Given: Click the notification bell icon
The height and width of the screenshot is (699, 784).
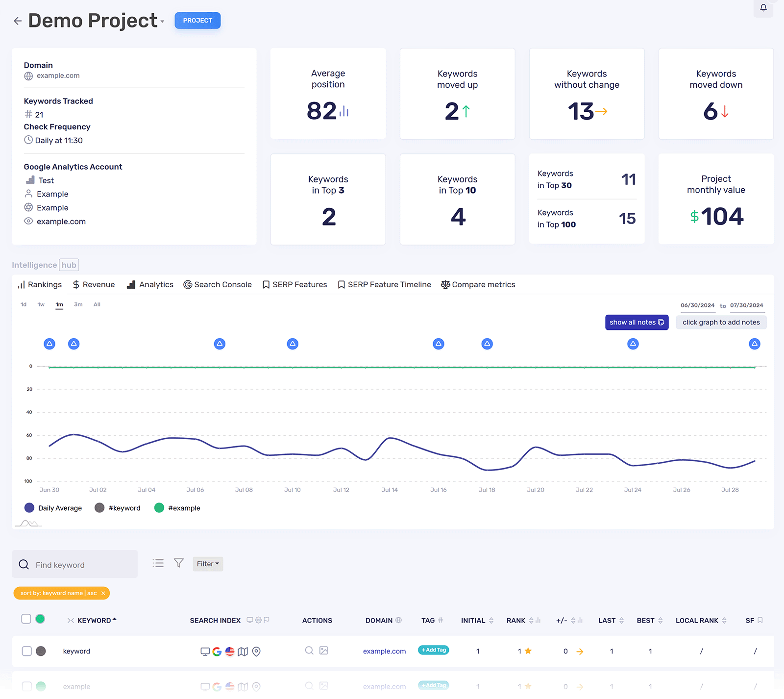Looking at the screenshot, I should point(763,8).
